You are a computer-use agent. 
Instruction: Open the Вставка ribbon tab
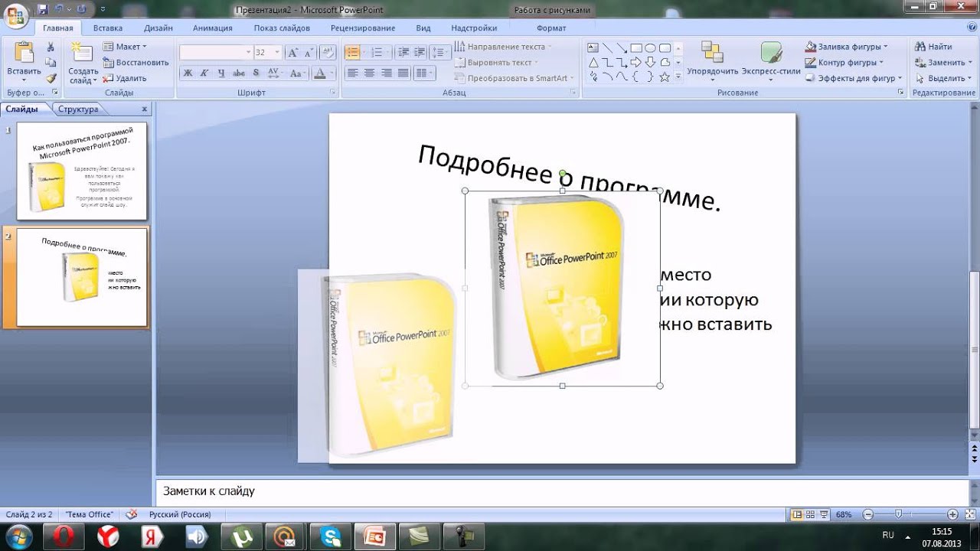tap(108, 28)
